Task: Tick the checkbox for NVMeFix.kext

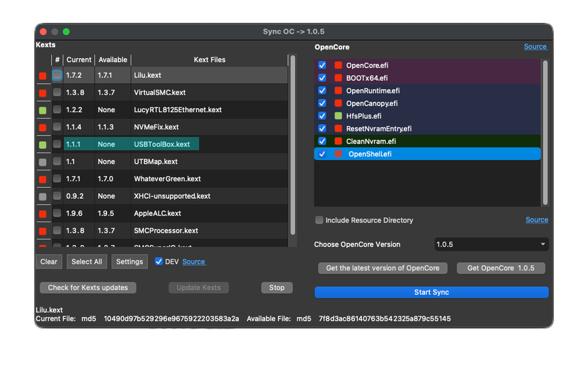Action: (x=57, y=127)
